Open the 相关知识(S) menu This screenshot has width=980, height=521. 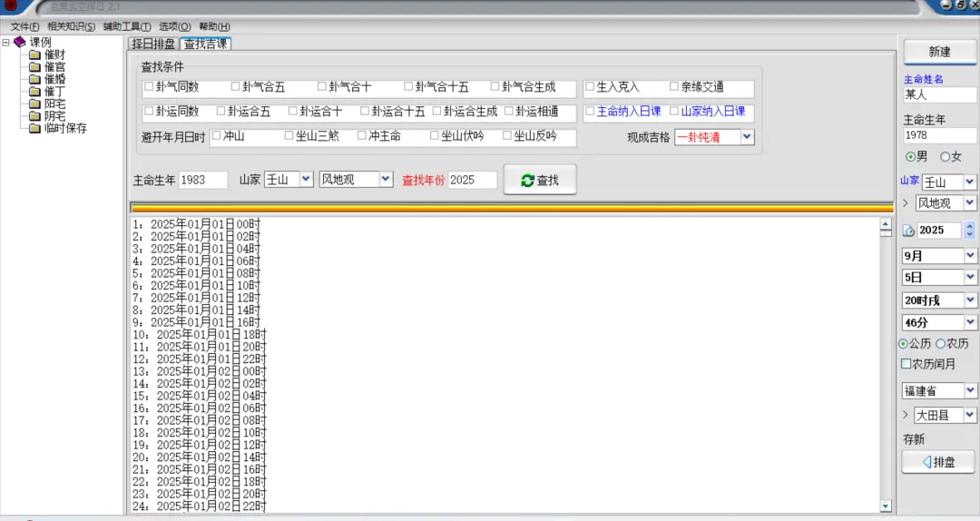(x=72, y=26)
